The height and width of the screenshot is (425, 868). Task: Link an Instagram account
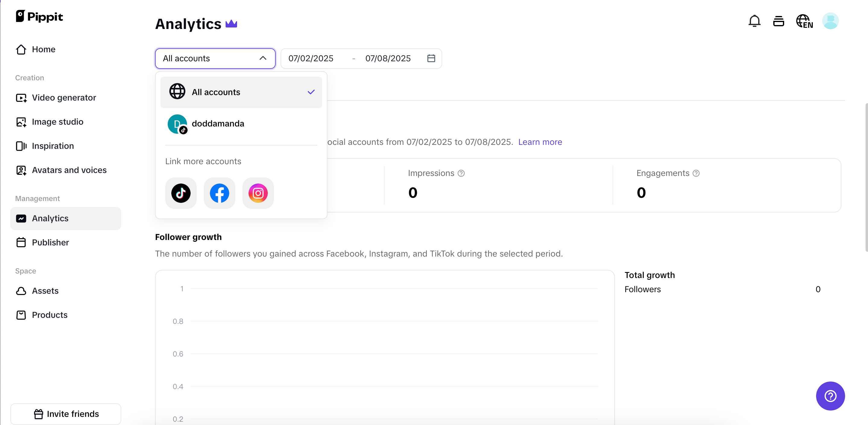click(x=258, y=193)
